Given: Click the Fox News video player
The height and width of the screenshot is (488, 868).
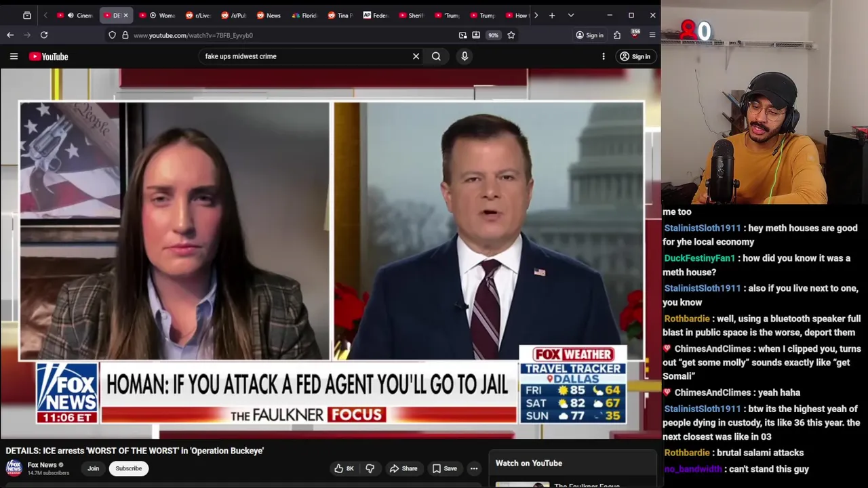Looking at the screenshot, I should click(330, 253).
